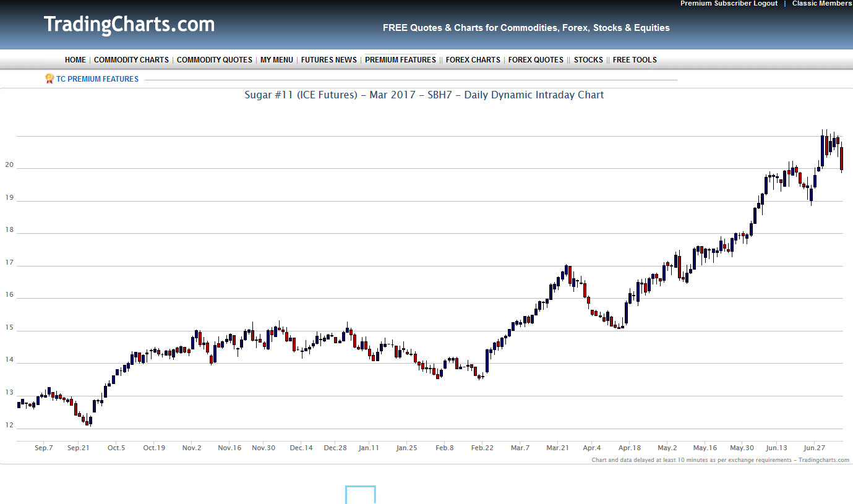This screenshot has height=504, width=853.
Task: Navigate to FOREX CHARTS
Action: coord(473,60)
